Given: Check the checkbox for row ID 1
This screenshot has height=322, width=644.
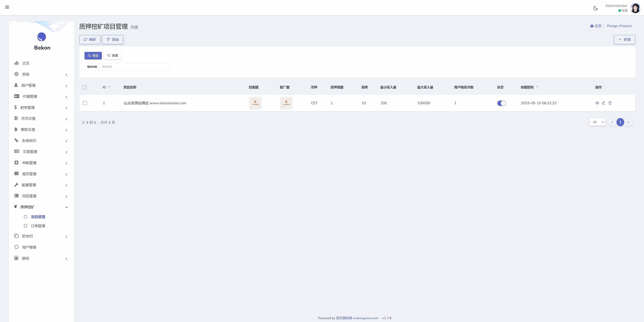Looking at the screenshot, I should point(85,103).
